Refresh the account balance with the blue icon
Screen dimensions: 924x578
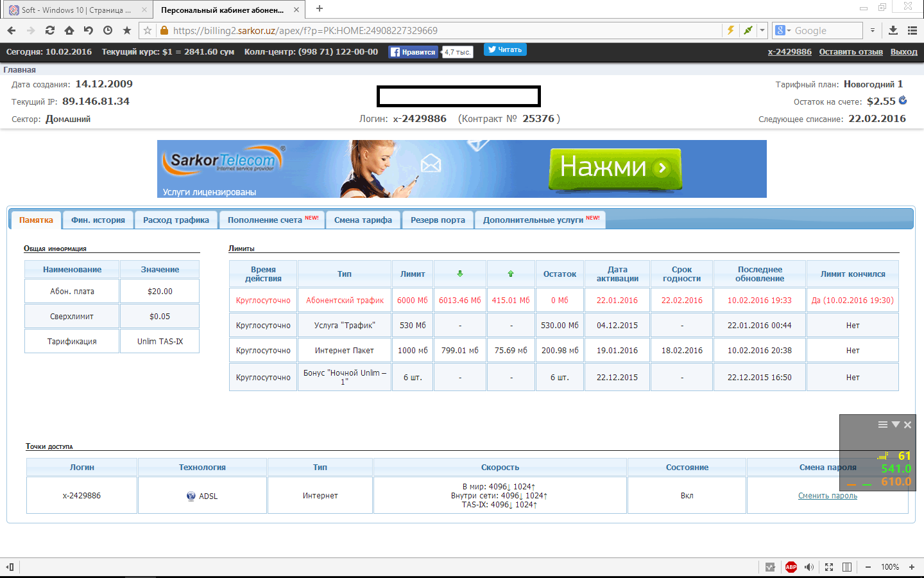tap(903, 100)
